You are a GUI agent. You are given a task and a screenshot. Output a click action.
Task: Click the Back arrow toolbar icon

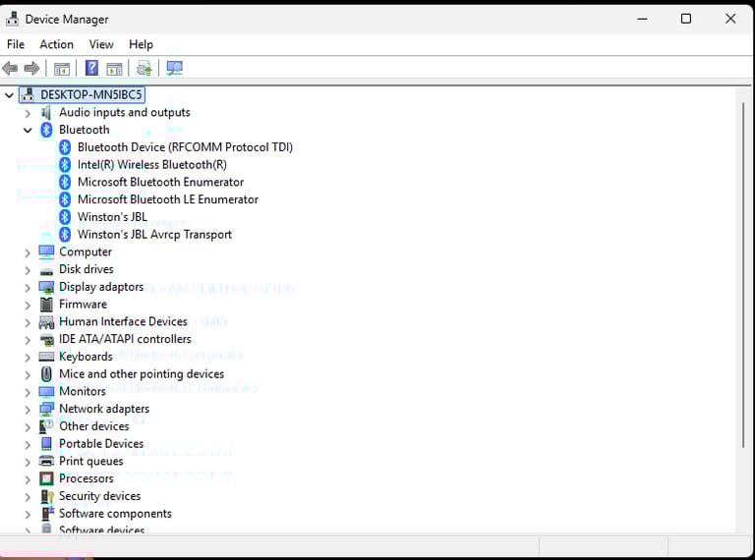[x=10, y=69]
